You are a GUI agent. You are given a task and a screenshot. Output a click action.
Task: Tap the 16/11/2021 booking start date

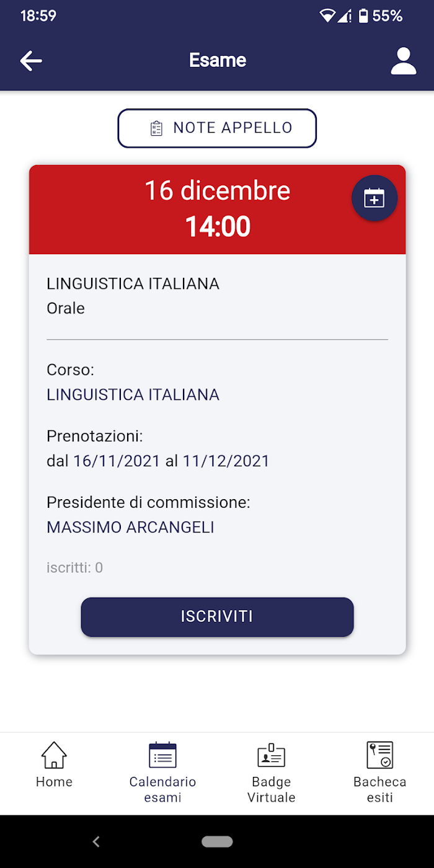pos(117,461)
